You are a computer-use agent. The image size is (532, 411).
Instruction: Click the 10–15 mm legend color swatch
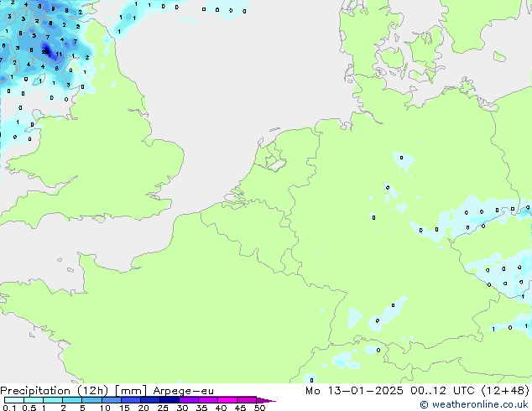[112, 400]
